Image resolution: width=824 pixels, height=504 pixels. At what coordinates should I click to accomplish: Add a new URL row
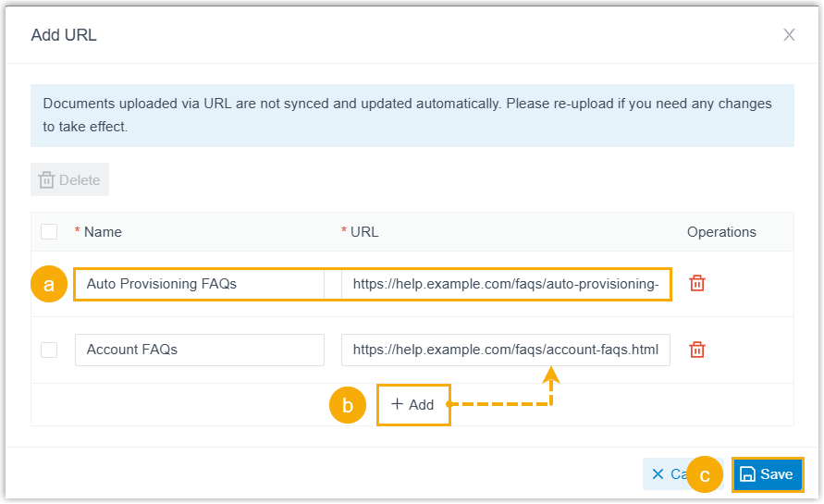[x=412, y=405]
